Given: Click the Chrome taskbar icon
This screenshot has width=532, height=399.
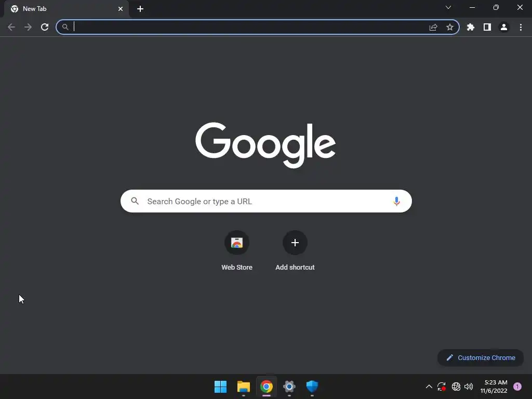Looking at the screenshot, I should [x=267, y=387].
